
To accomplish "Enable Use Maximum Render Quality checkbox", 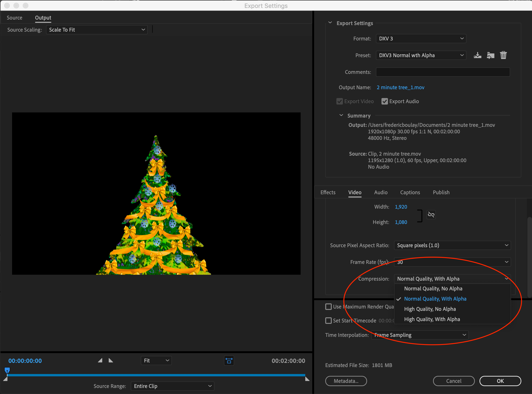I will coord(328,307).
